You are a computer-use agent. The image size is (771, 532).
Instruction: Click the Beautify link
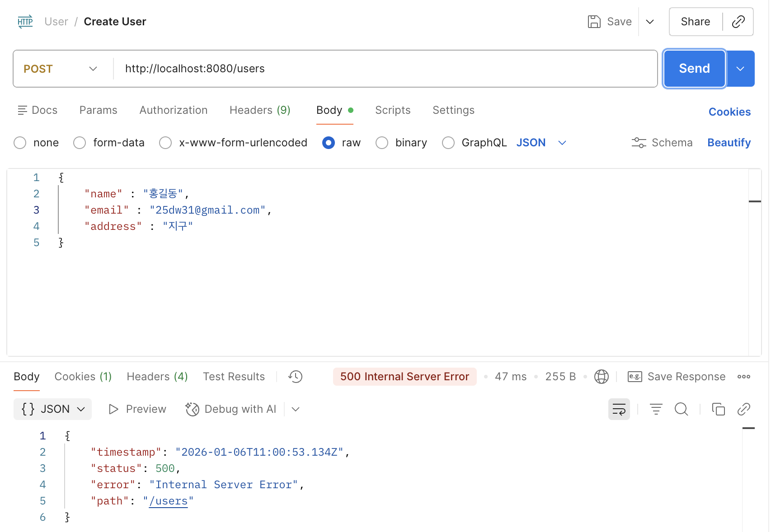[729, 143]
